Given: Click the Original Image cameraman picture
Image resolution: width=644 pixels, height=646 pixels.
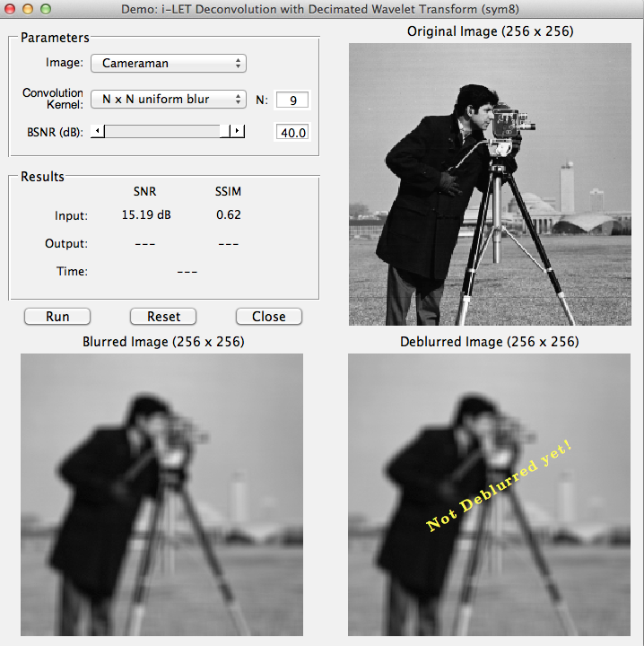Looking at the screenshot, I should (x=489, y=184).
